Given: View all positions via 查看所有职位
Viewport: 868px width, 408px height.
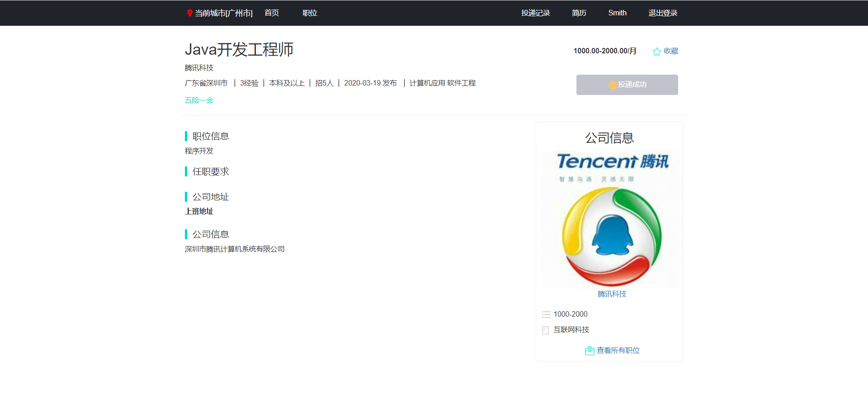Looking at the screenshot, I should [618, 351].
